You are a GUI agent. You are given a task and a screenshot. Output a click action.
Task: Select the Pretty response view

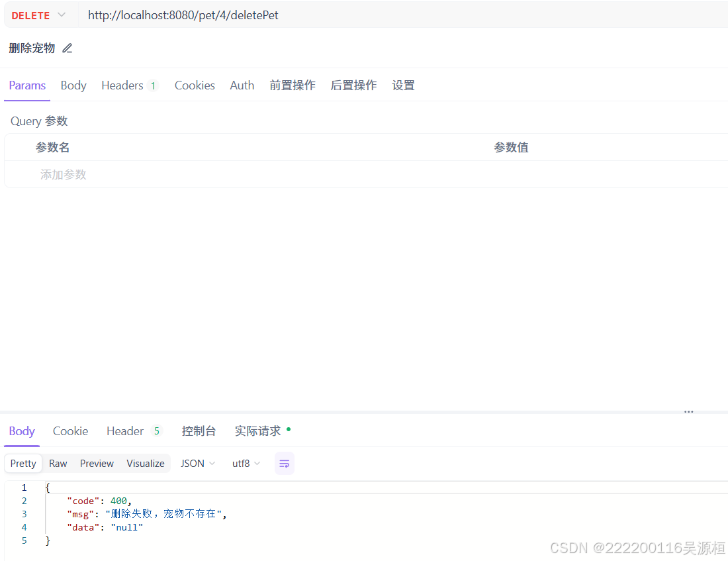[x=23, y=463]
